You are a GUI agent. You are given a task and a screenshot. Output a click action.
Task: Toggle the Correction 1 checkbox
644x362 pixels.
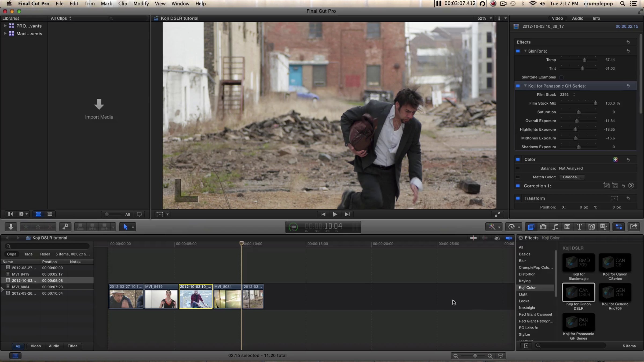click(x=518, y=186)
